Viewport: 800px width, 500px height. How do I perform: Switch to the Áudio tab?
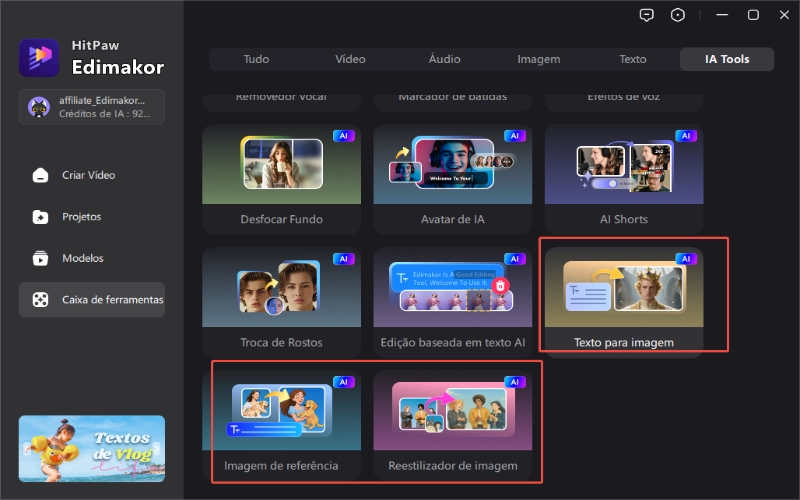click(x=444, y=59)
